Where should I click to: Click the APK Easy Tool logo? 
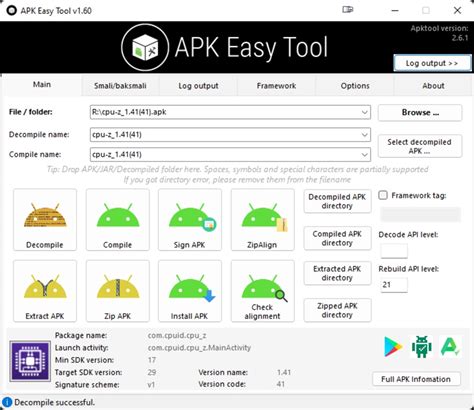pyautogui.click(x=145, y=47)
